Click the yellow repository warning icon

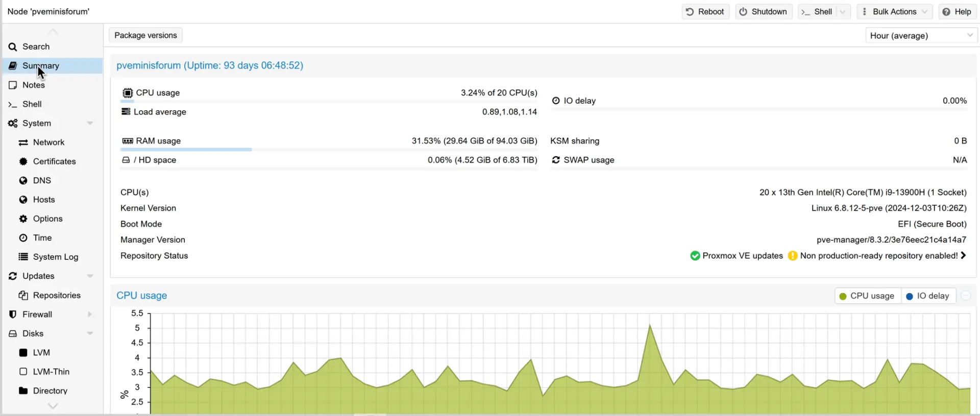tap(792, 256)
